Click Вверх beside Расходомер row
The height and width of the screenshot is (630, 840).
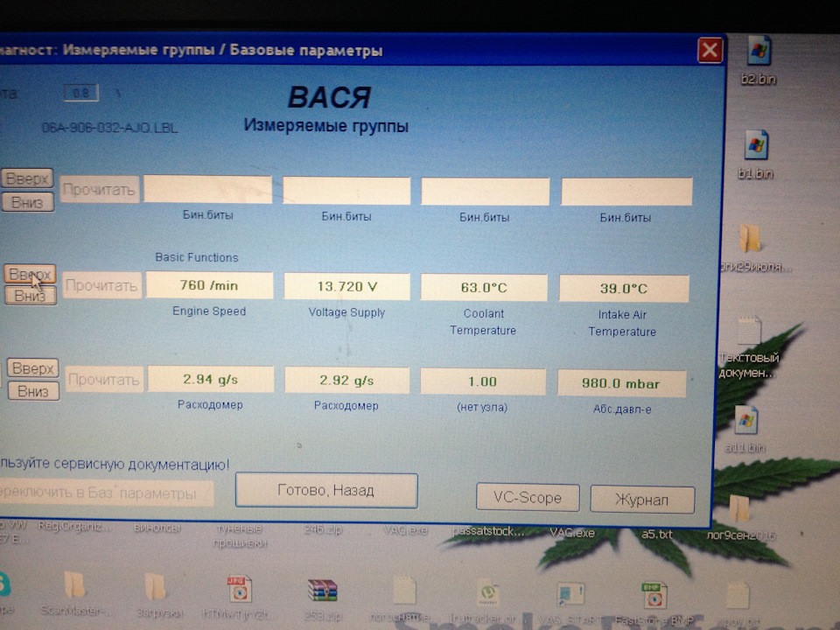coord(33,368)
